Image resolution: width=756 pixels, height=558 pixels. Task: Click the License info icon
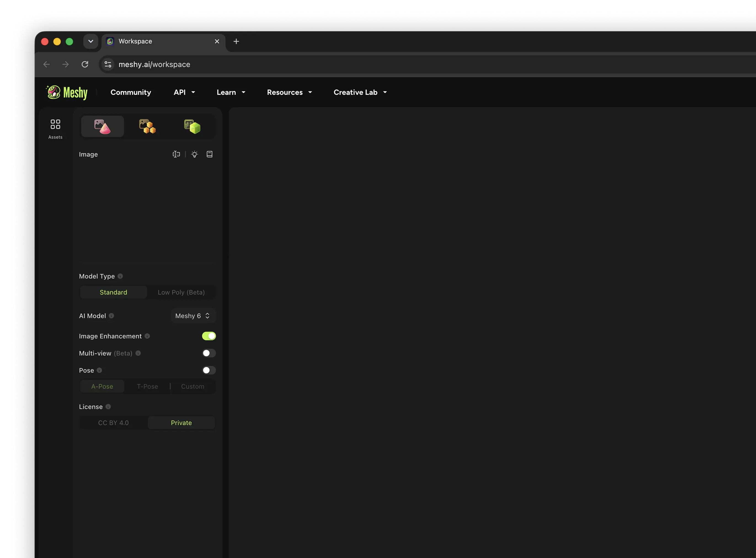click(108, 407)
